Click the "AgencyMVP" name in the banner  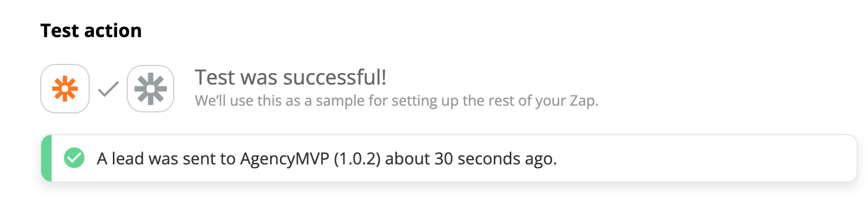click(x=285, y=159)
